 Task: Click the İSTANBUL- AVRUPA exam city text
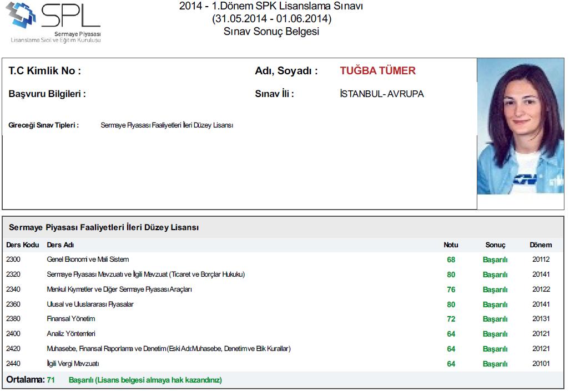[382, 94]
